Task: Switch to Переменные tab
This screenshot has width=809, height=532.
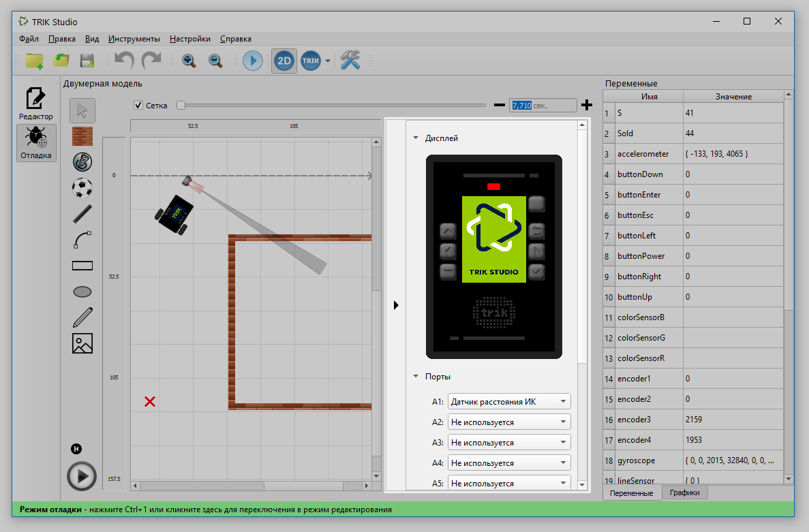Action: click(632, 492)
